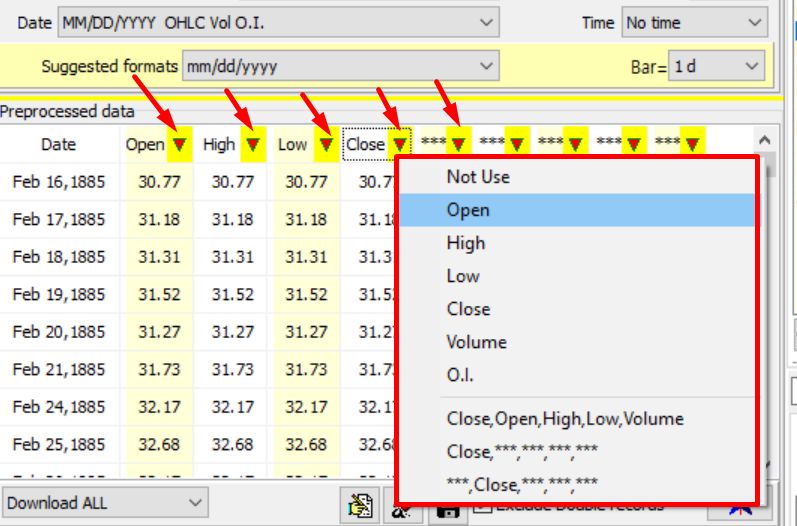
Task: Click the red arrow beside the Close header
Action: (x=398, y=144)
